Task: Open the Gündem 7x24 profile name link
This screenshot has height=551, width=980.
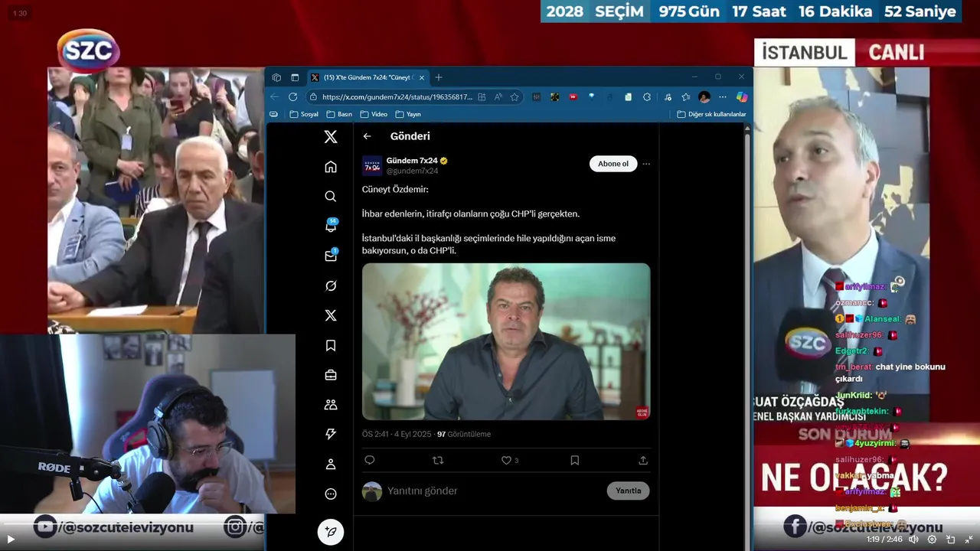Action: click(412, 161)
